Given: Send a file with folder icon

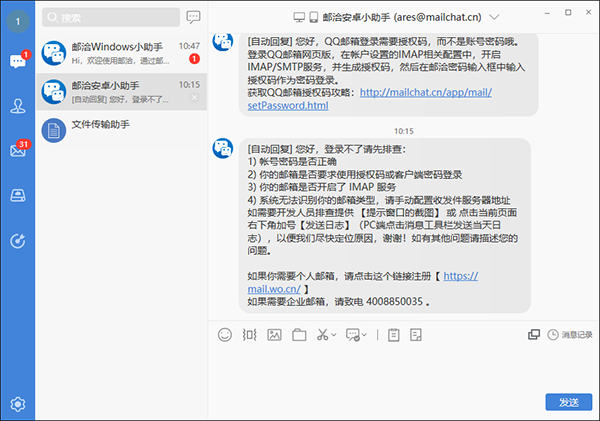Looking at the screenshot, I should [x=299, y=335].
